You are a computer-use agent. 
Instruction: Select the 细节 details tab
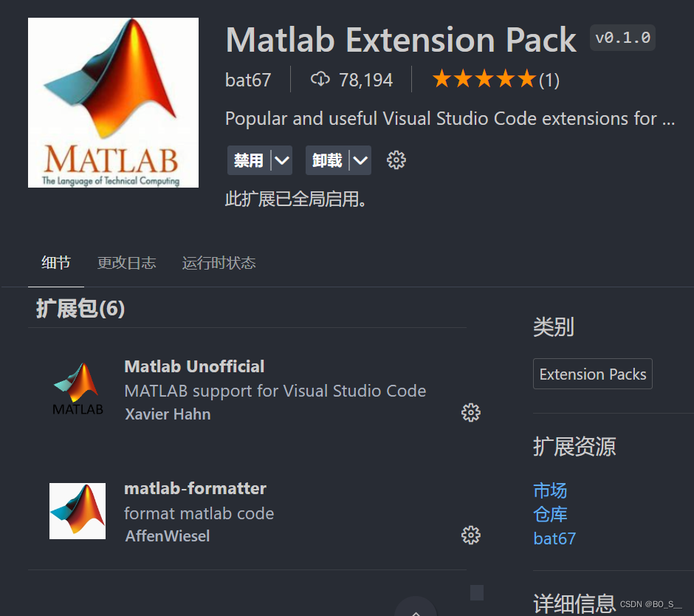tap(56, 263)
